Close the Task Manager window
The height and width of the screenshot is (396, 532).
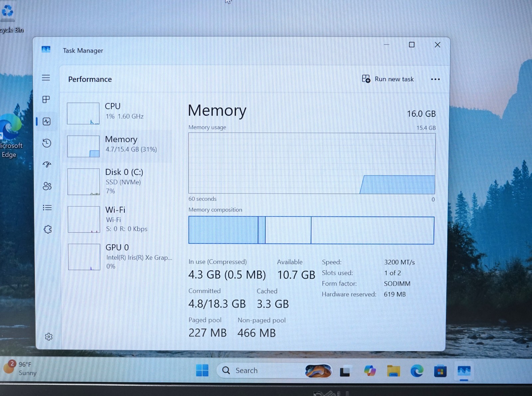tap(438, 45)
